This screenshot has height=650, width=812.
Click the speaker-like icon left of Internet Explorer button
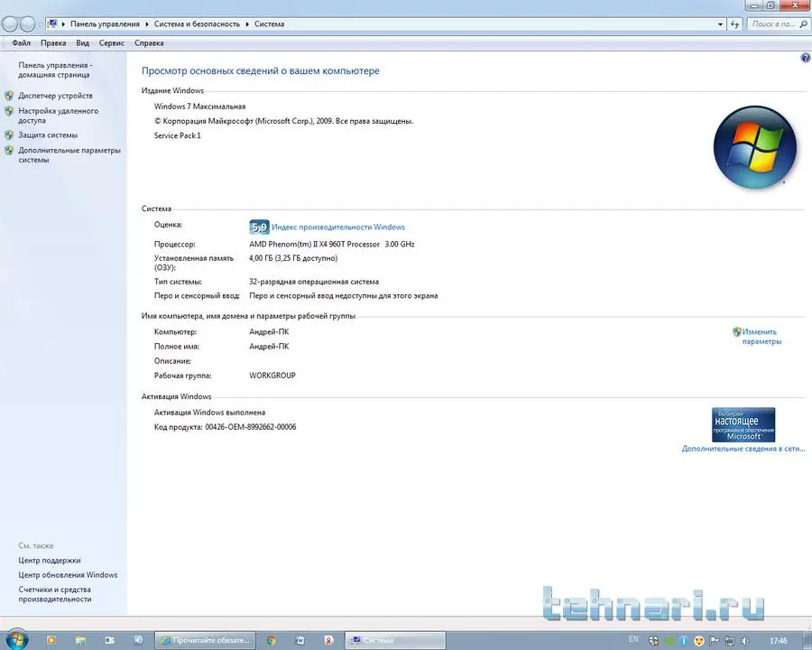click(x=138, y=640)
